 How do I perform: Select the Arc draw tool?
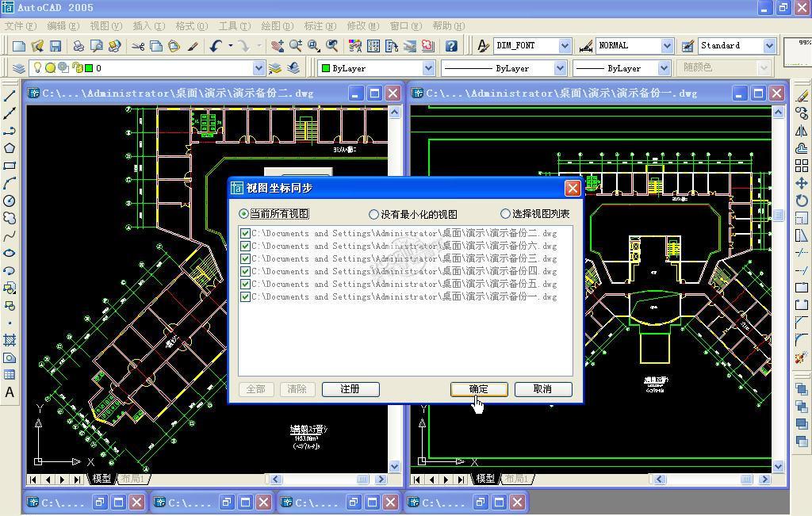click(x=10, y=183)
